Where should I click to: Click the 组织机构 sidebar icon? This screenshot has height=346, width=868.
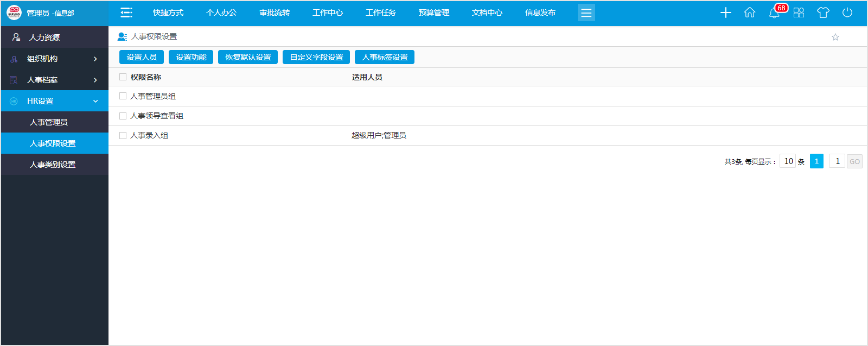click(x=14, y=59)
